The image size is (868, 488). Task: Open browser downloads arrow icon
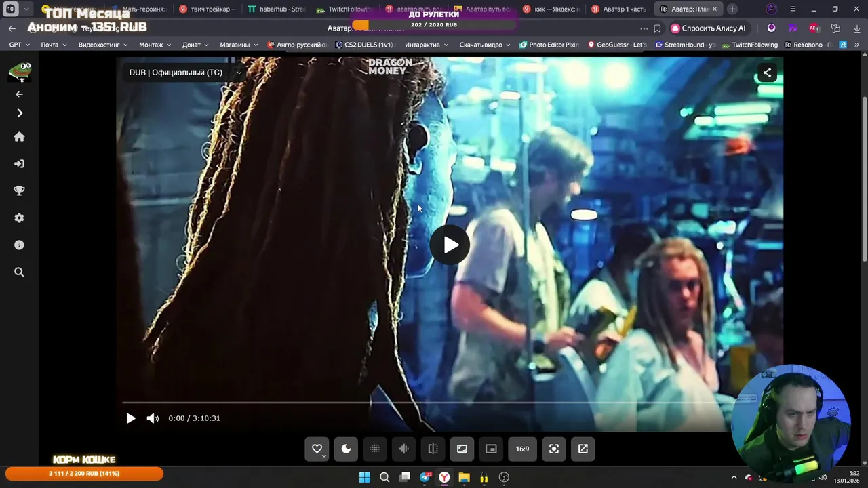[856, 28]
